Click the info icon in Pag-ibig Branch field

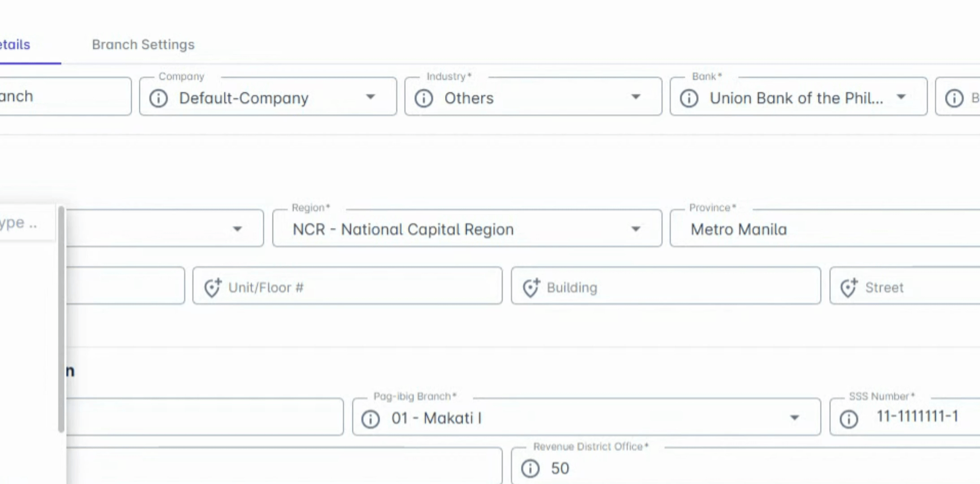pyautogui.click(x=370, y=419)
